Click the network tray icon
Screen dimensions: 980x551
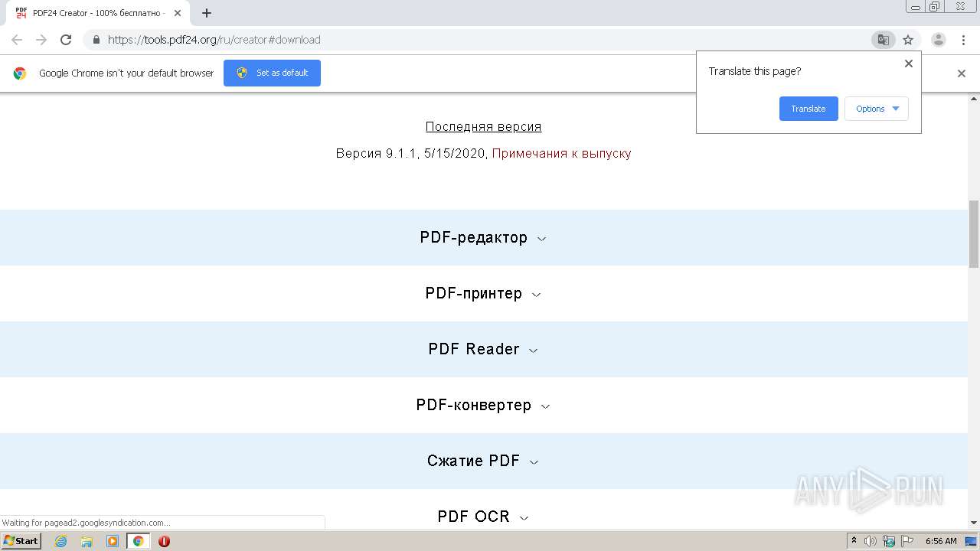click(x=889, y=541)
